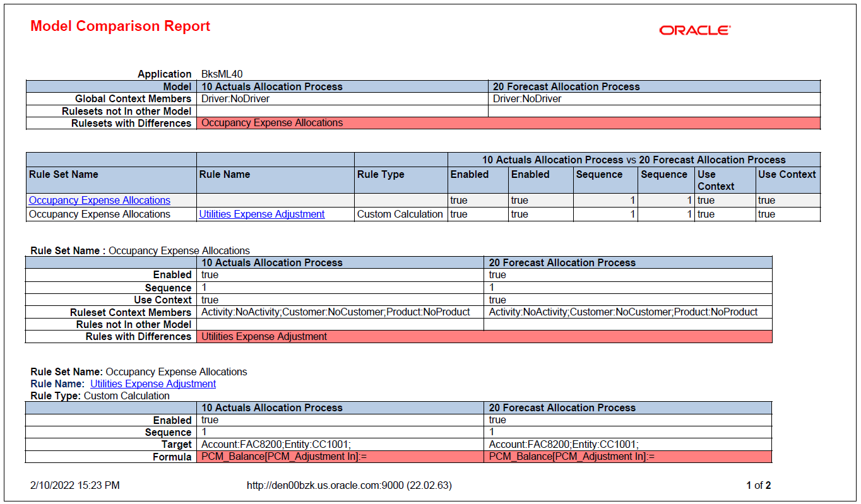
Task: Open the Occupancy Expense Allocations rule set link
Action: point(100,201)
